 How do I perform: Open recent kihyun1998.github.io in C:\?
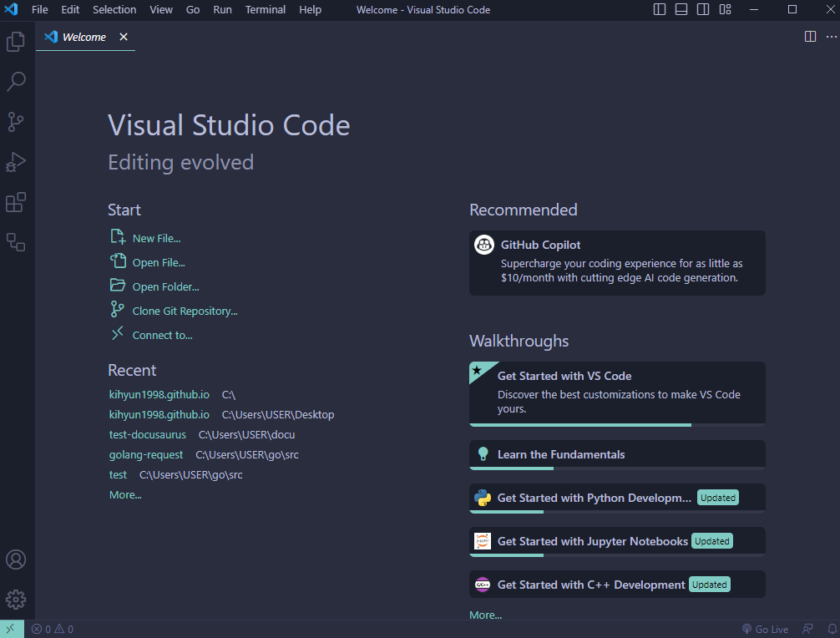(x=159, y=395)
